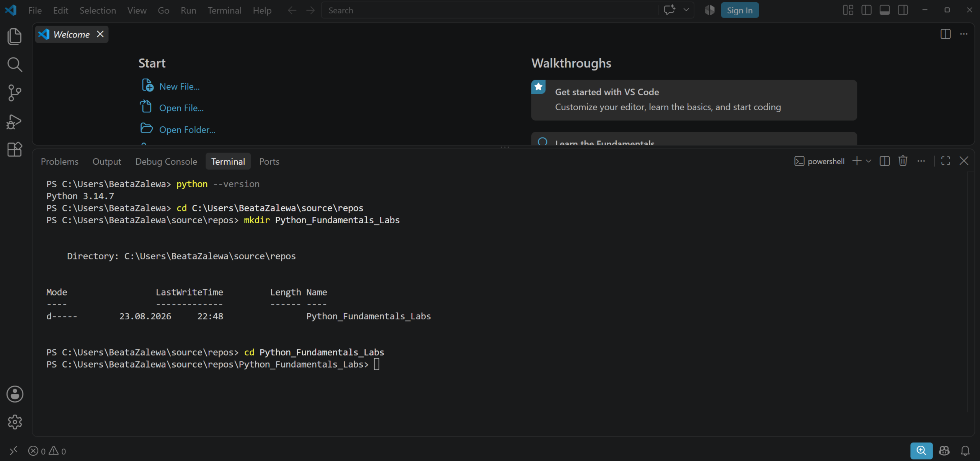Open notifications bell in status bar
The height and width of the screenshot is (461, 980).
coord(965,451)
